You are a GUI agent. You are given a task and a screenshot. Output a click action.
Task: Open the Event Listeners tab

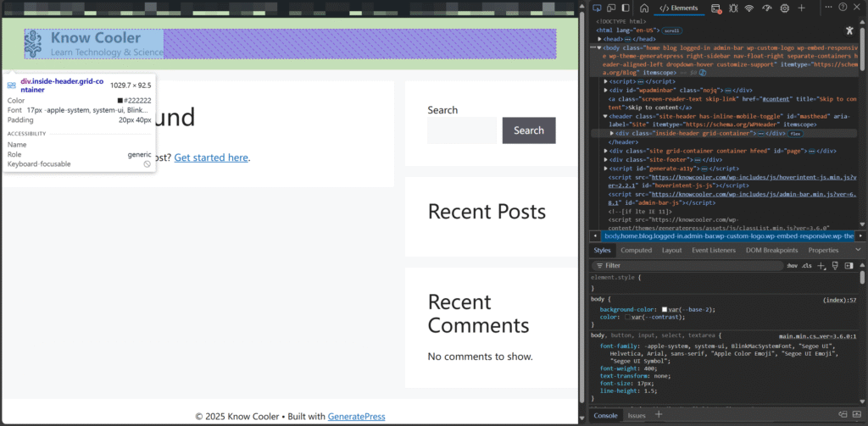click(714, 250)
